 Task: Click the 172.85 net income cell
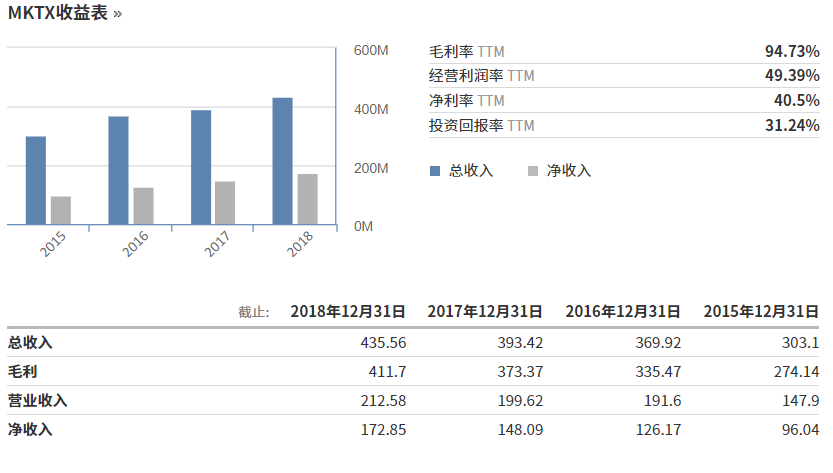[x=383, y=430]
